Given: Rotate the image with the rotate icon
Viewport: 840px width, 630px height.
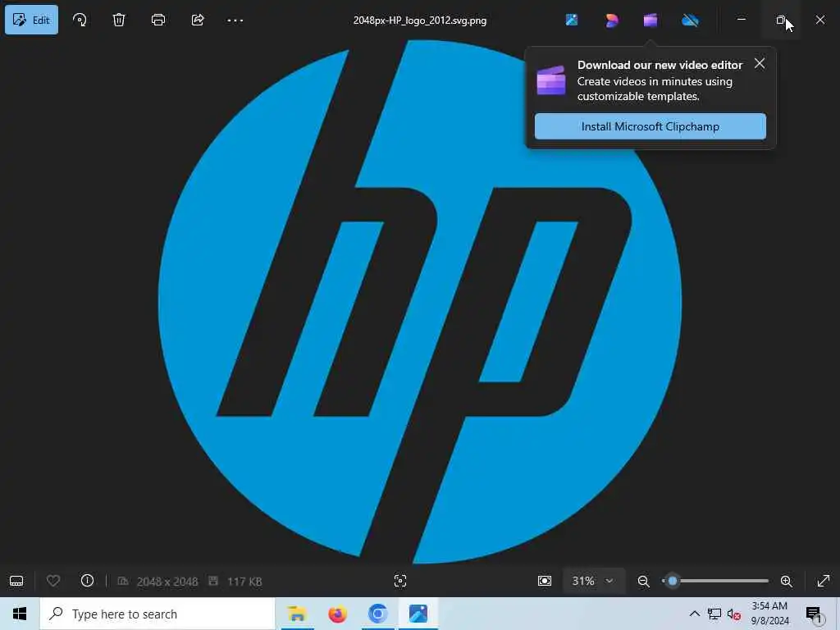Looking at the screenshot, I should (80, 21).
